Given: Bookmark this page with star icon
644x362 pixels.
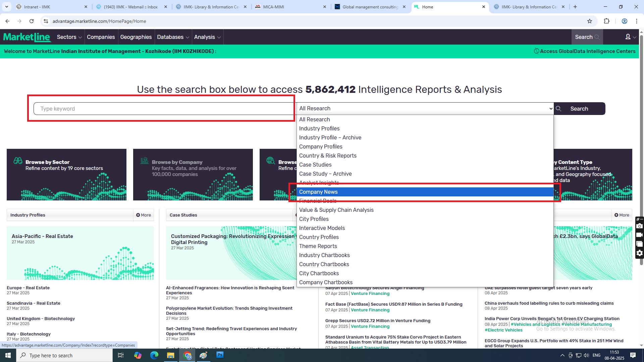Looking at the screenshot, I should pos(590,21).
